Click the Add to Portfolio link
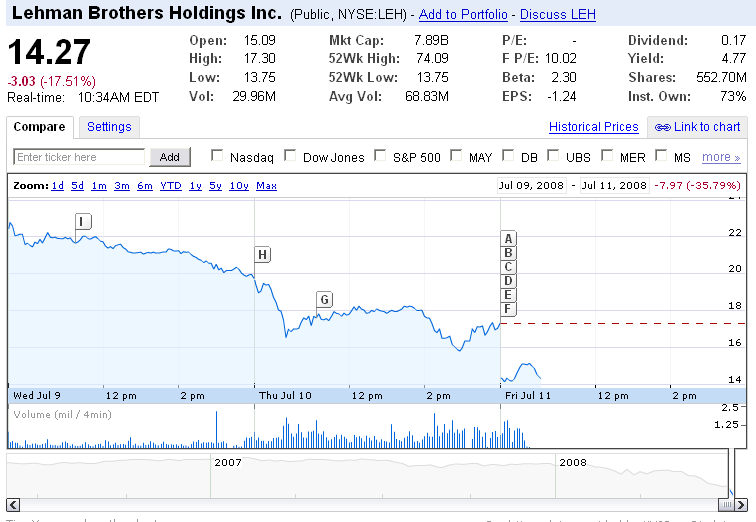 click(463, 15)
